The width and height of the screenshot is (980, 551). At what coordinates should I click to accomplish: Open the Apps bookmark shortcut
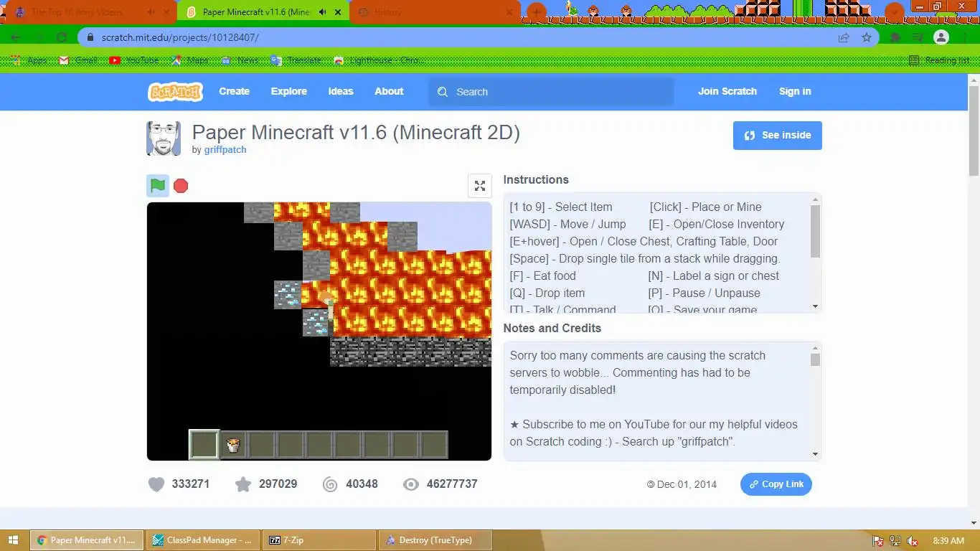tap(29, 60)
